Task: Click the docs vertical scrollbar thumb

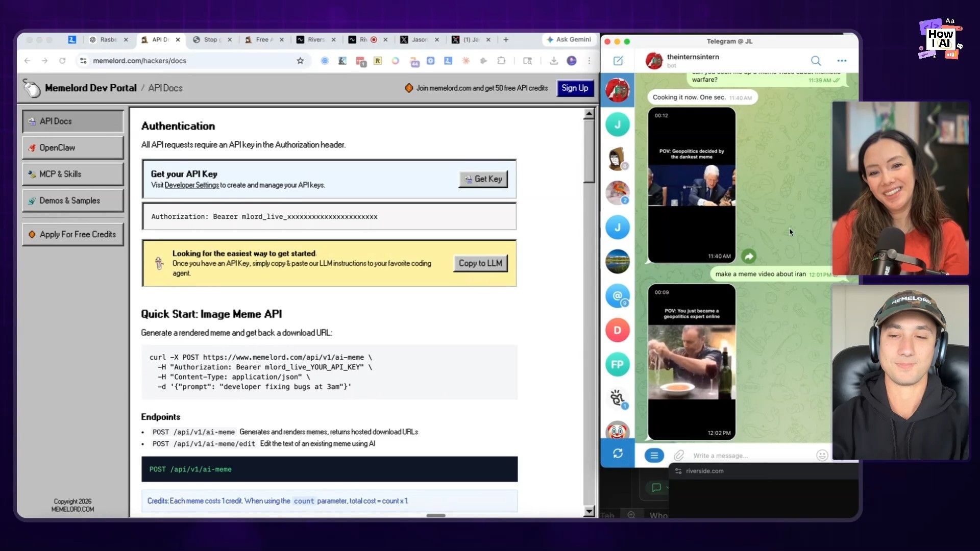Action: [589, 151]
